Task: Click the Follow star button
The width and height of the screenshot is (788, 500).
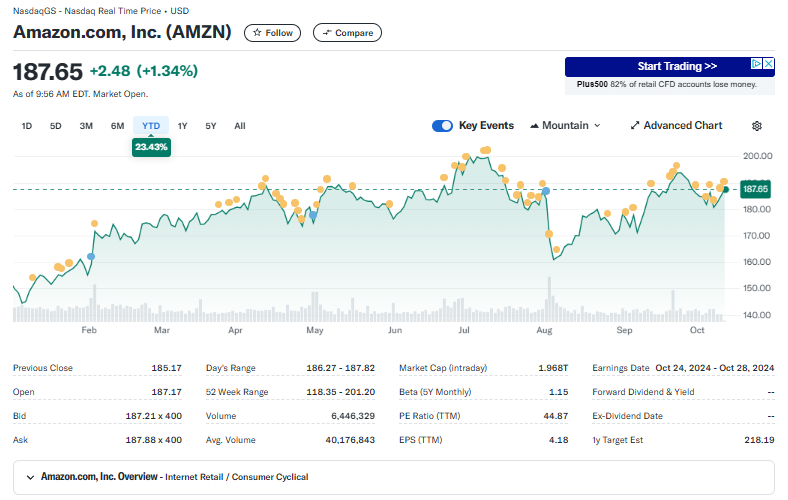Action: pyautogui.click(x=272, y=33)
